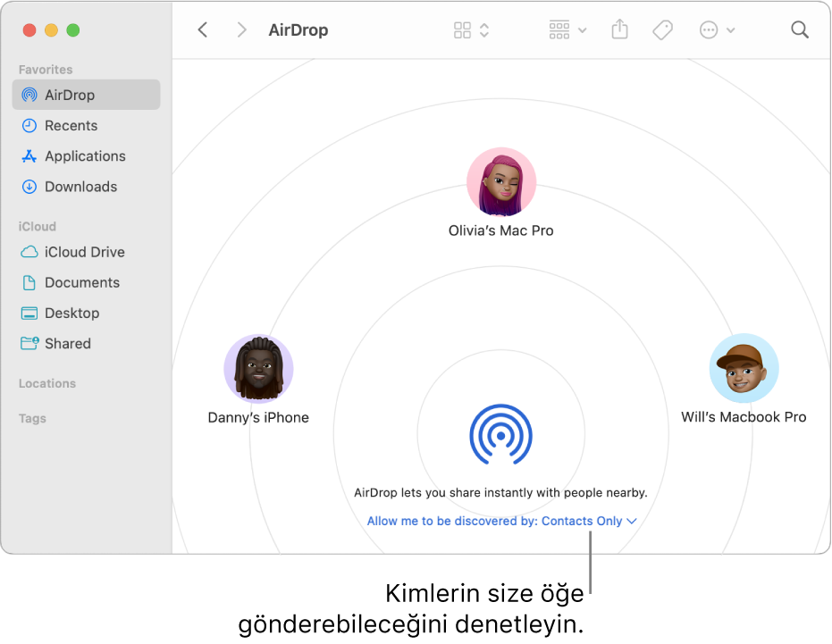Switch to icon grid view
Screen dimensions: 832x644
tap(462, 30)
